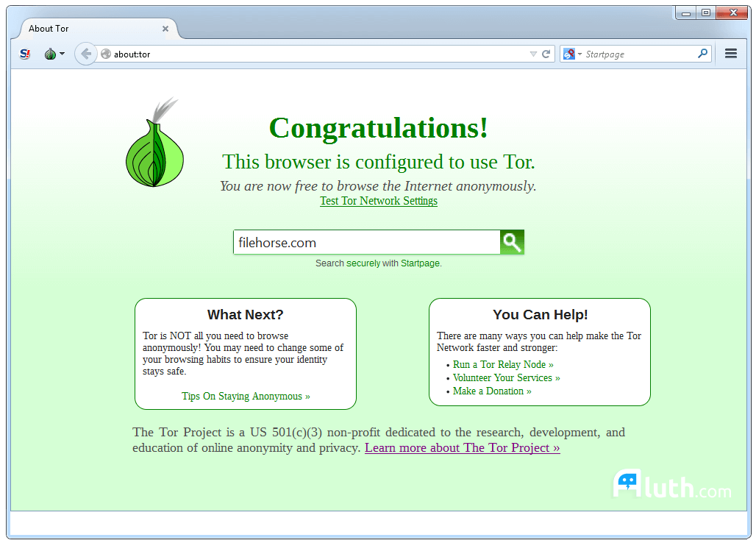This screenshot has width=756, height=543.
Task: Close the browser window
Action: pos(733,13)
